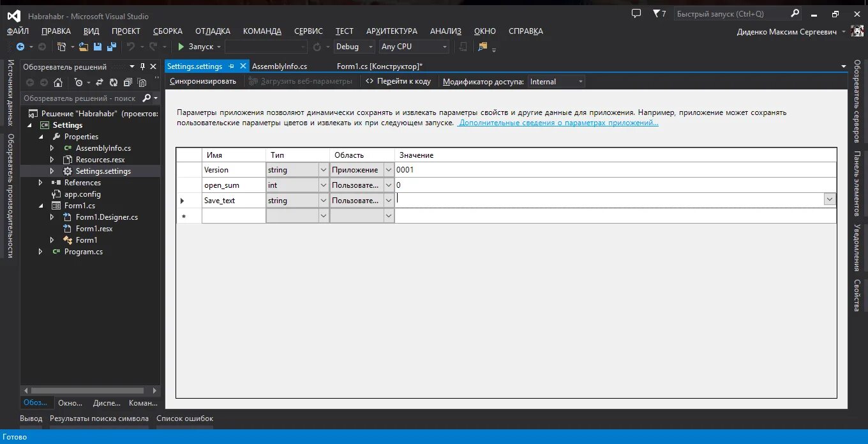Click the user avatar picture

pyautogui.click(x=857, y=31)
